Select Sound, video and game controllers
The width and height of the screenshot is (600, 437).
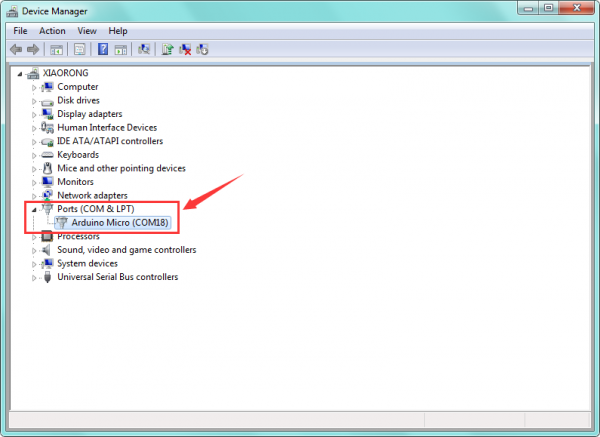point(126,250)
